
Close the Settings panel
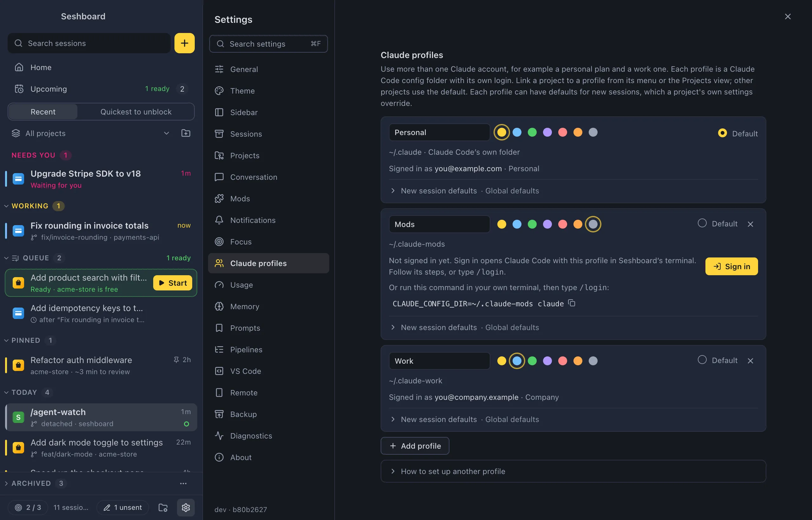[788, 16]
